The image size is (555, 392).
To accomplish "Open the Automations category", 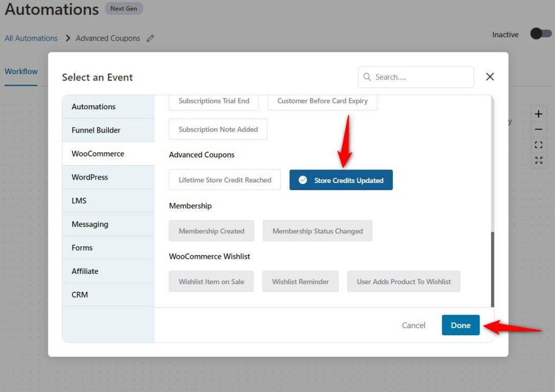I will pyautogui.click(x=108, y=107).
